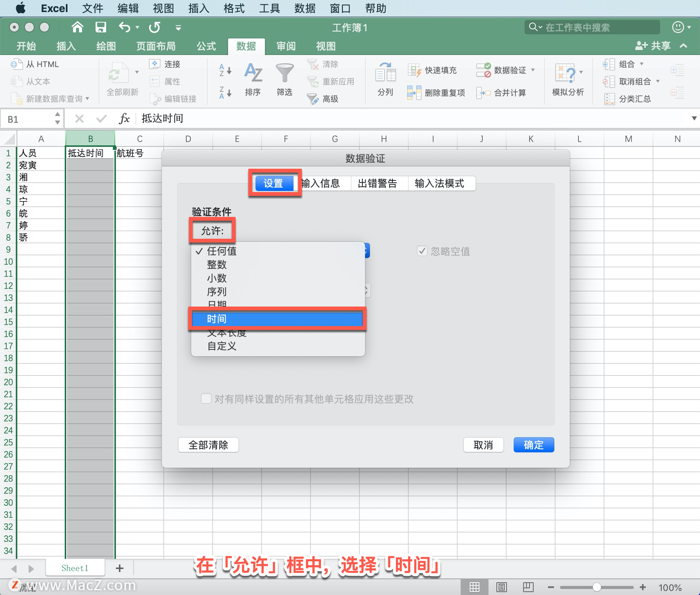Screen dimensions: 700x595
Task: Open the Input Message tab
Action: (x=323, y=183)
